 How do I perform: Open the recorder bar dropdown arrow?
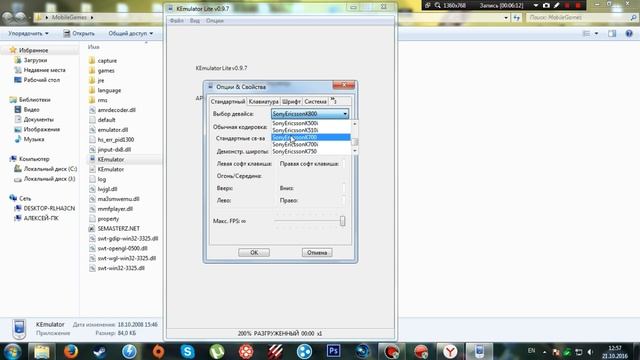coord(536,5)
